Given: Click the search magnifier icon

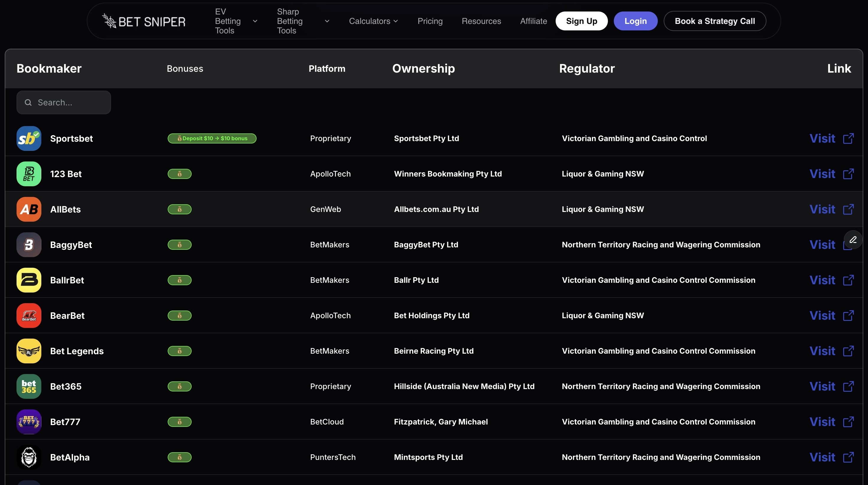Looking at the screenshot, I should (x=28, y=102).
